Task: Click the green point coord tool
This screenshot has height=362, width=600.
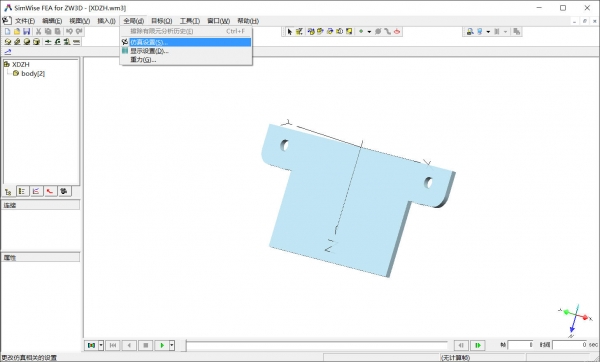Action: click(361, 31)
